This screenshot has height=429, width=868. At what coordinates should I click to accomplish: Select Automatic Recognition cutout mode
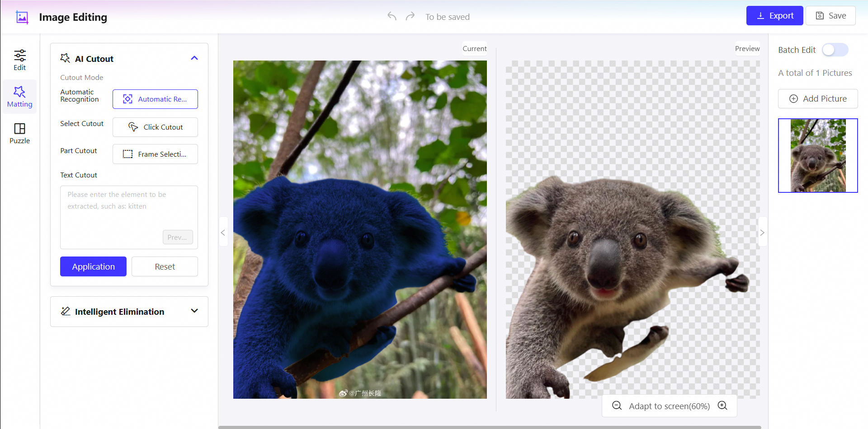(155, 99)
